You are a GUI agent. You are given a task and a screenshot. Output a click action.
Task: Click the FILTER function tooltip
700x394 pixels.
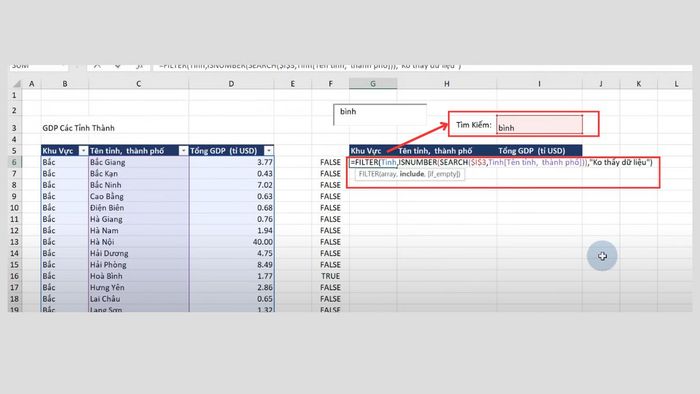coord(409,174)
